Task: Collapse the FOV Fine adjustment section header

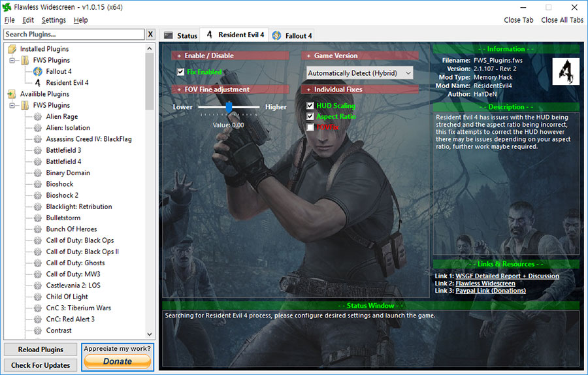Action: (x=230, y=90)
